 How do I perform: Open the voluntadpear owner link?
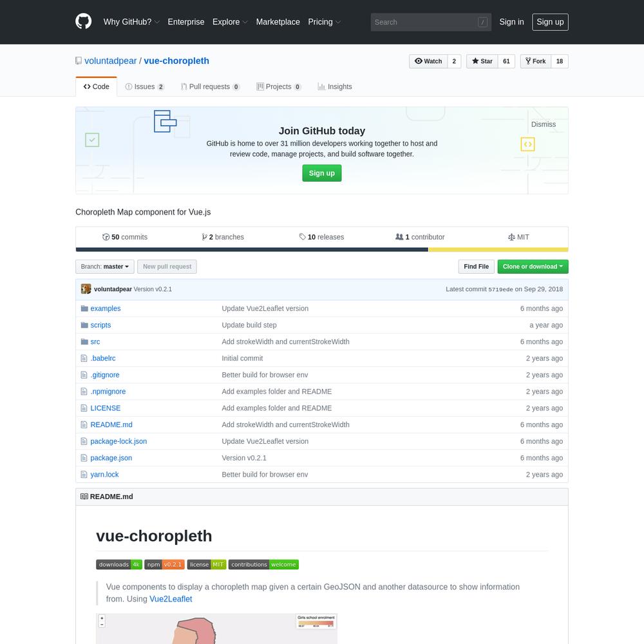pyautogui.click(x=111, y=61)
